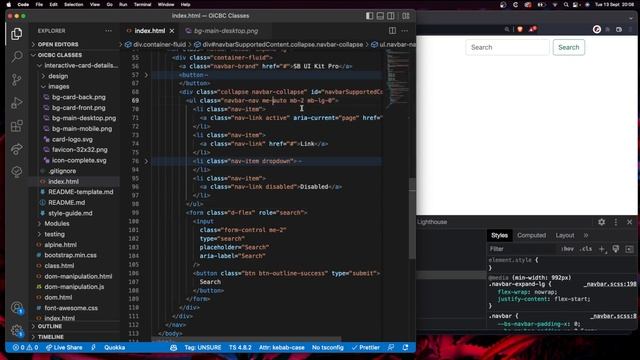Image resolution: width=640 pixels, height=360 pixels.
Task: Toggle secondary side bar layout icon
Action: [391, 16]
